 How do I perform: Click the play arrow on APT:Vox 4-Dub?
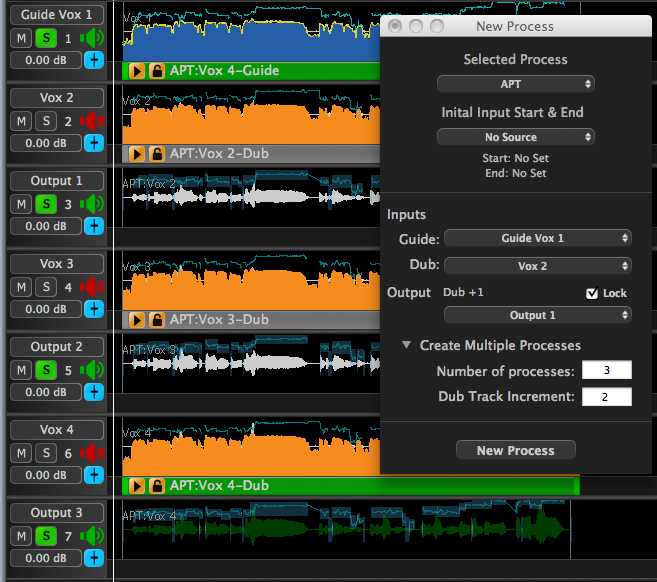(138, 486)
